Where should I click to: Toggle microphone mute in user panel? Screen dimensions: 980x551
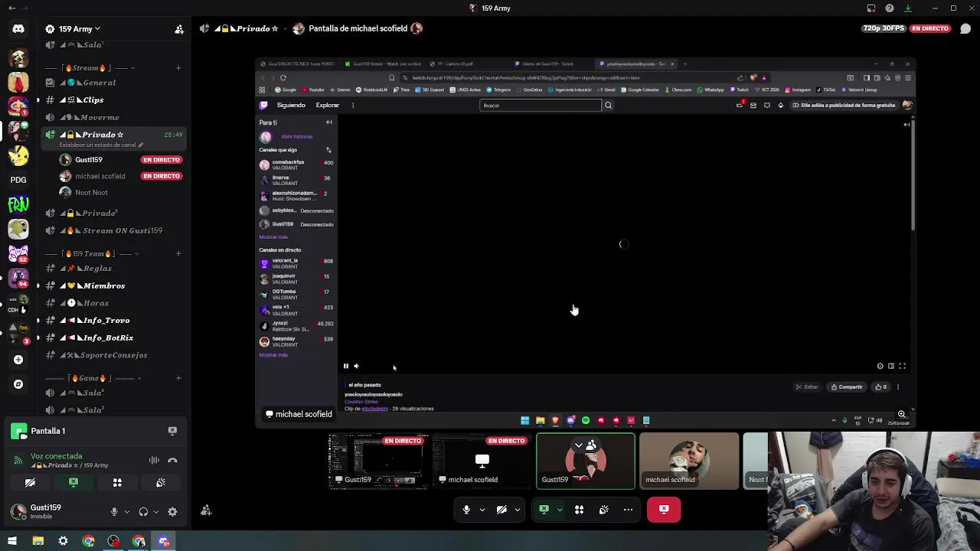tap(114, 512)
